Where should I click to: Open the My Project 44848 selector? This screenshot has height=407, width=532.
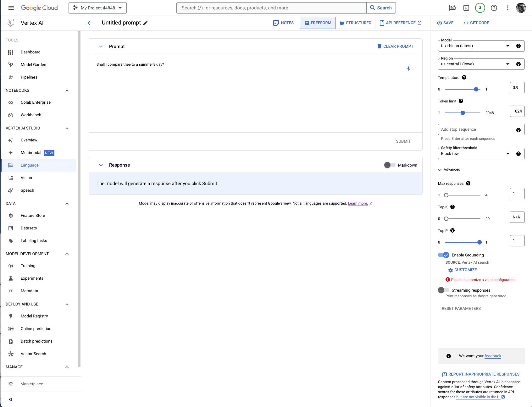pos(97,8)
